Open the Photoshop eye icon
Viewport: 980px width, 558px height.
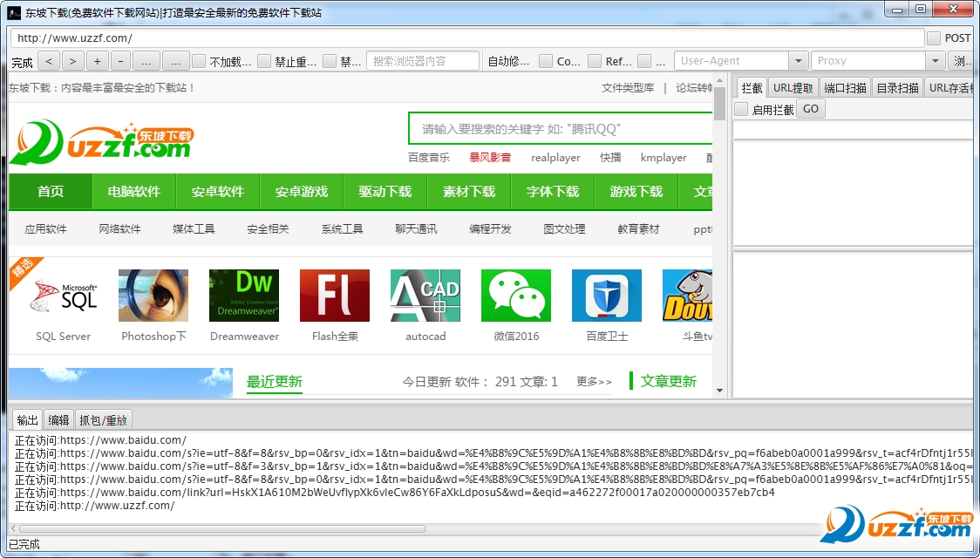[153, 296]
